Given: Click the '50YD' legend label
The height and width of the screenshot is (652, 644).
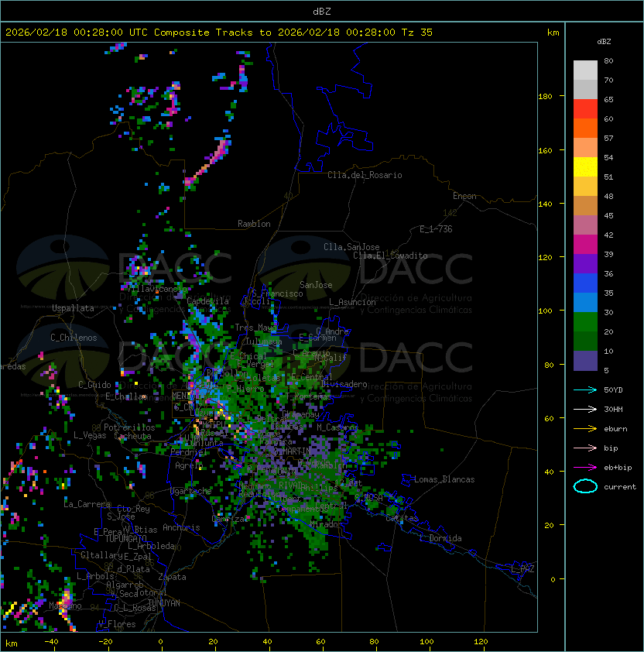Looking at the screenshot, I should (x=613, y=389).
